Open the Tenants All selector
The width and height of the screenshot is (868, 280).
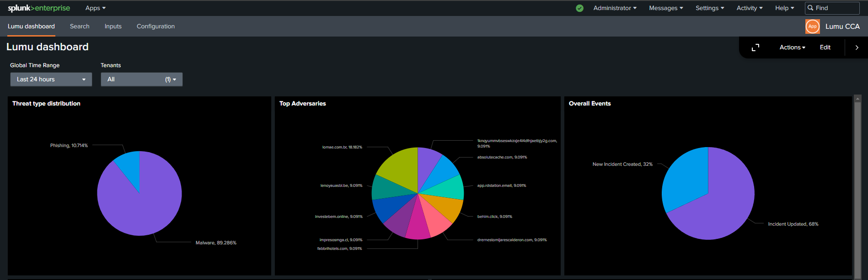point(141,79)
